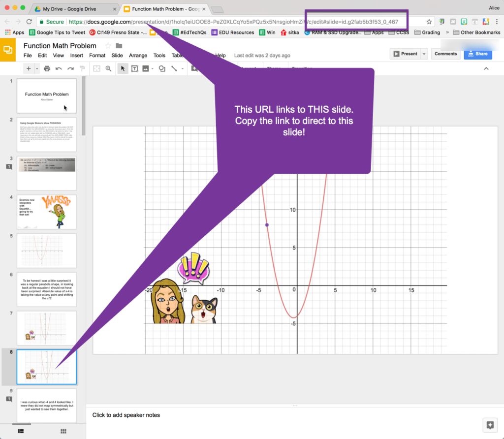Select slide 9 thumbnail 'I was curious' text
Image resolution: width=504 pixels, height=439 pixels.
[47, 406]
